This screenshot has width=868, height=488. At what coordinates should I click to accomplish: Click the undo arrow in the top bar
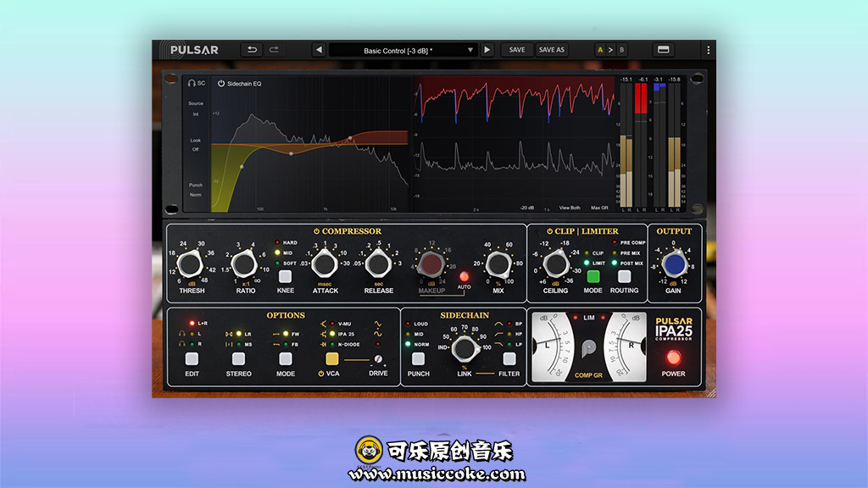pos(252,50)
